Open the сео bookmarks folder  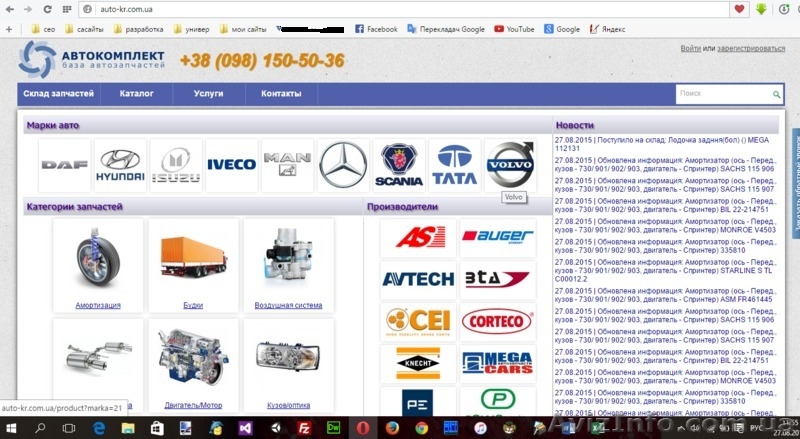pos(43,29)
